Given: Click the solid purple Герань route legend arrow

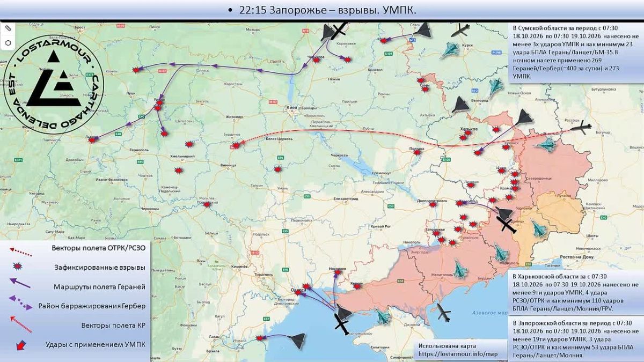Looking at the screenshot, I should pyautogui.click(x=20, y=283).
